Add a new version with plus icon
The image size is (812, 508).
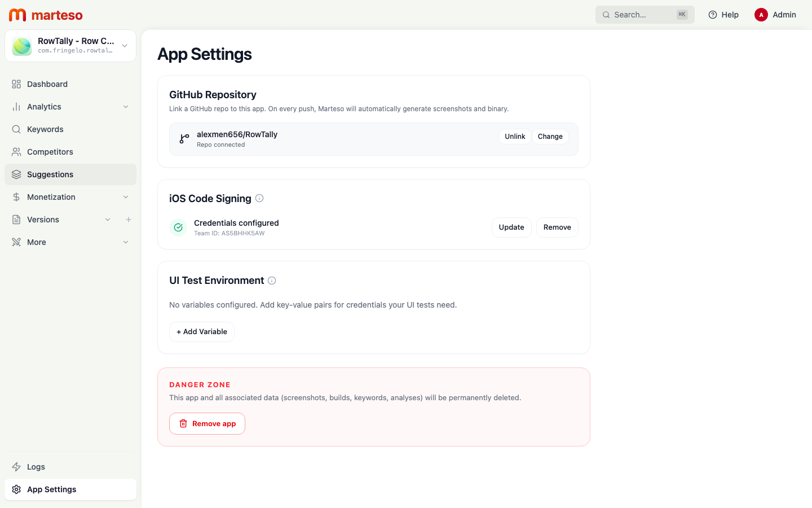(129, 220)
